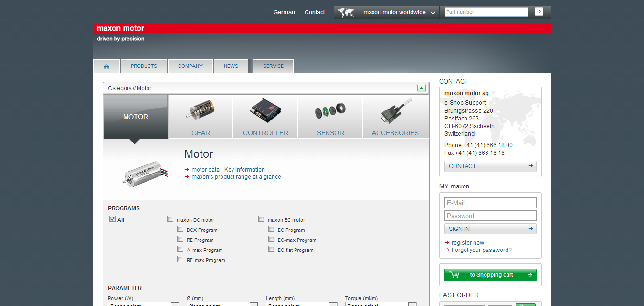
Task: Collapse the Category // Motor panel
Action: [x=421, y=88]
